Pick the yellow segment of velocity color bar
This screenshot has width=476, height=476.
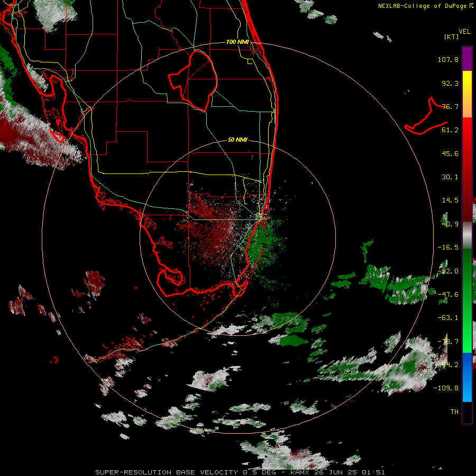tap(467, 84)
